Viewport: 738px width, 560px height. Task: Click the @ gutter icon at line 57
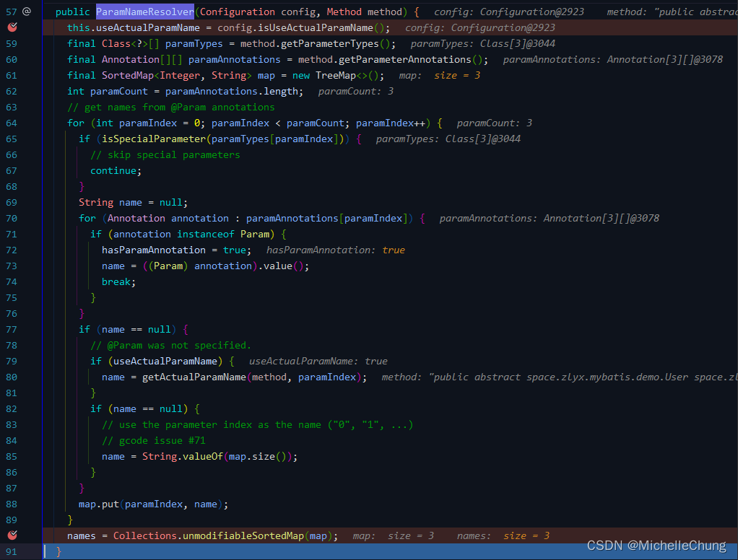point(27,12)
